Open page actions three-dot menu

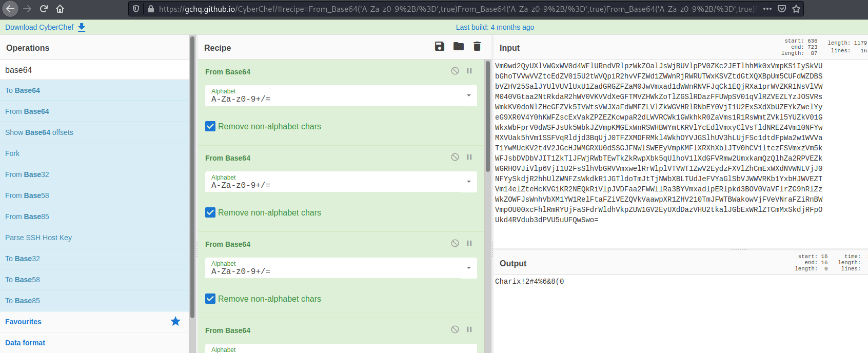(767, 9)
